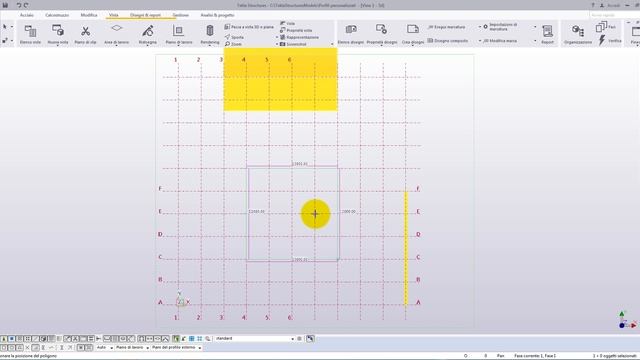
Task: Toggle the blue four-dot selection switch
Action: [x=200, y=339]
